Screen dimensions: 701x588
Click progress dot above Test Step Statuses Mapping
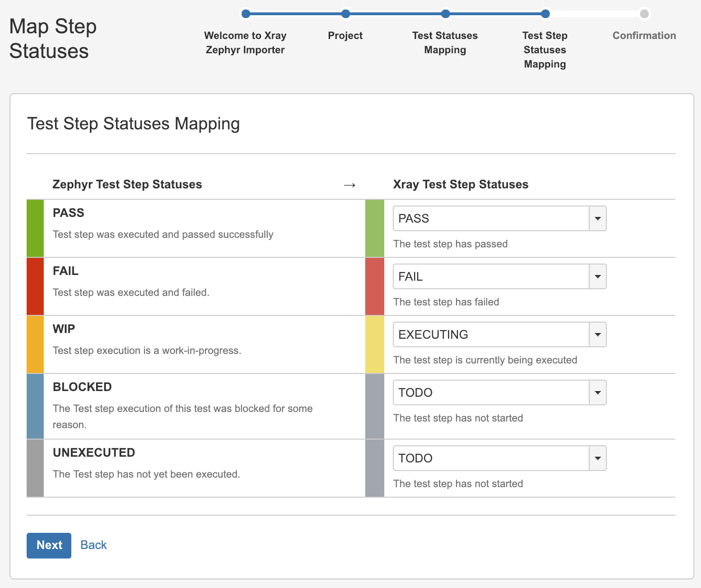coord(545,14)
